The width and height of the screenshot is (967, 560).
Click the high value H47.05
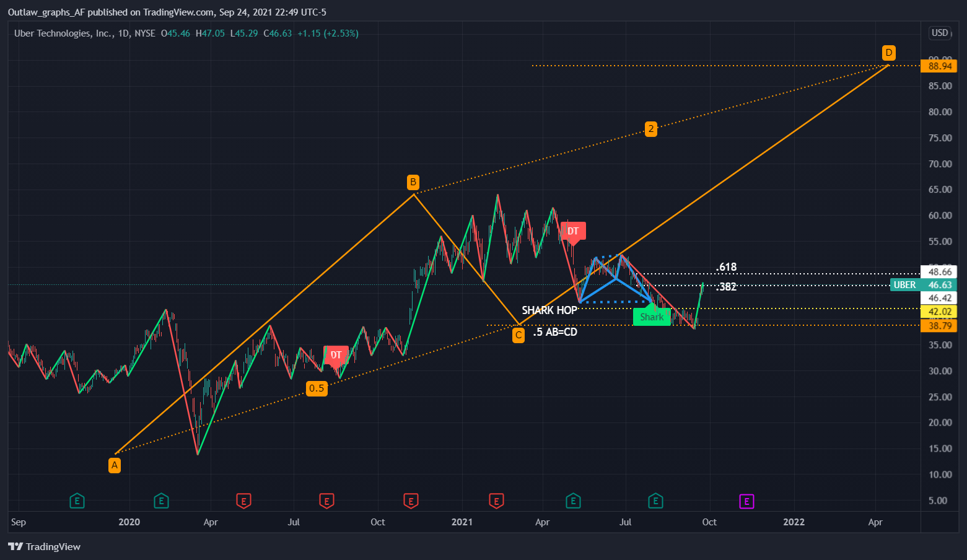210,33
